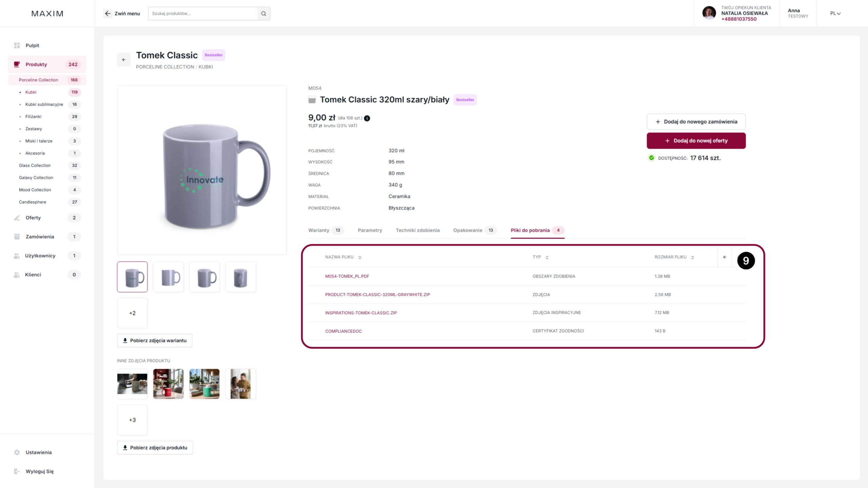
Task: Click the back arrow beside Tomek Classic
Action: (124, 60)
